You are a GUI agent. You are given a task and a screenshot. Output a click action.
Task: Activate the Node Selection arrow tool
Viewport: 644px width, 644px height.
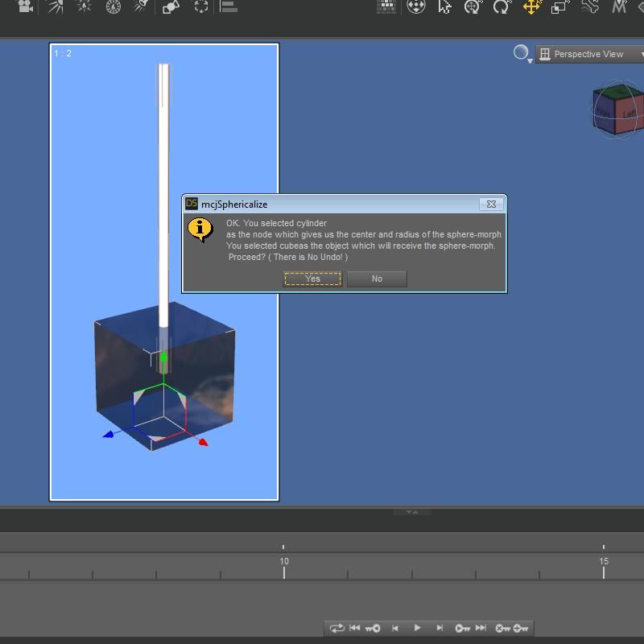pyautogui.click(x=444, y=6)
